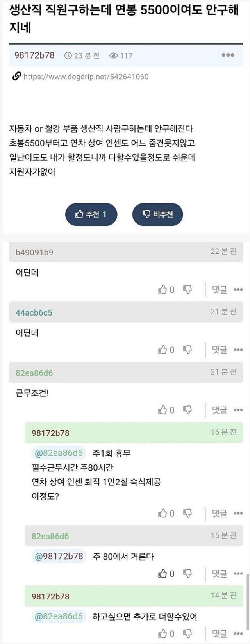Viewport: 250px width, 644px height.
Task: Thumbs-down the 주1회 휴무 reply
Action: point(188,513)
